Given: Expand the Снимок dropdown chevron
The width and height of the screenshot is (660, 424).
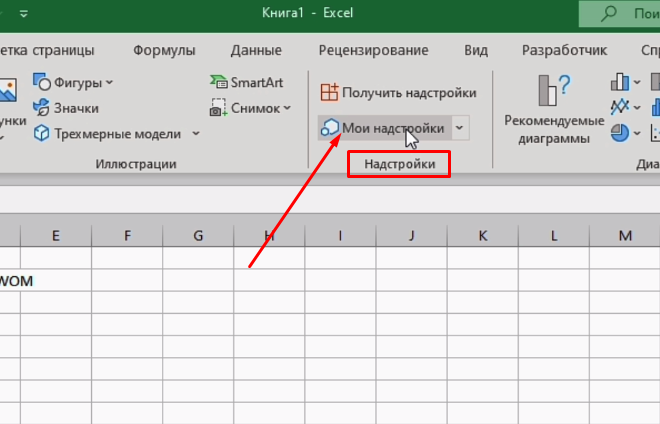Looking at the screenshot, I should [x=287, y=108].
